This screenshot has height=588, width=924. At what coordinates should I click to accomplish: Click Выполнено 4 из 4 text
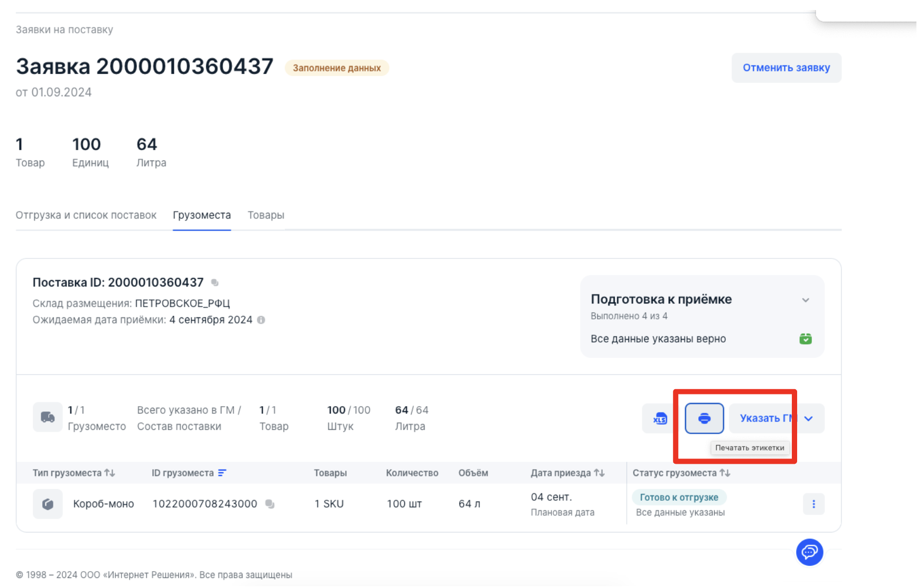pyautogui.click(x=629, y=316)
